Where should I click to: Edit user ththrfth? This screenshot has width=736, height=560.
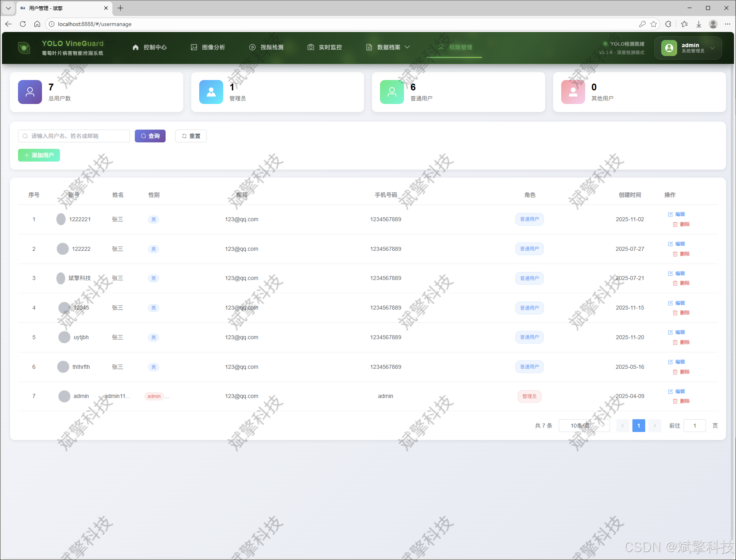(676, 362)
